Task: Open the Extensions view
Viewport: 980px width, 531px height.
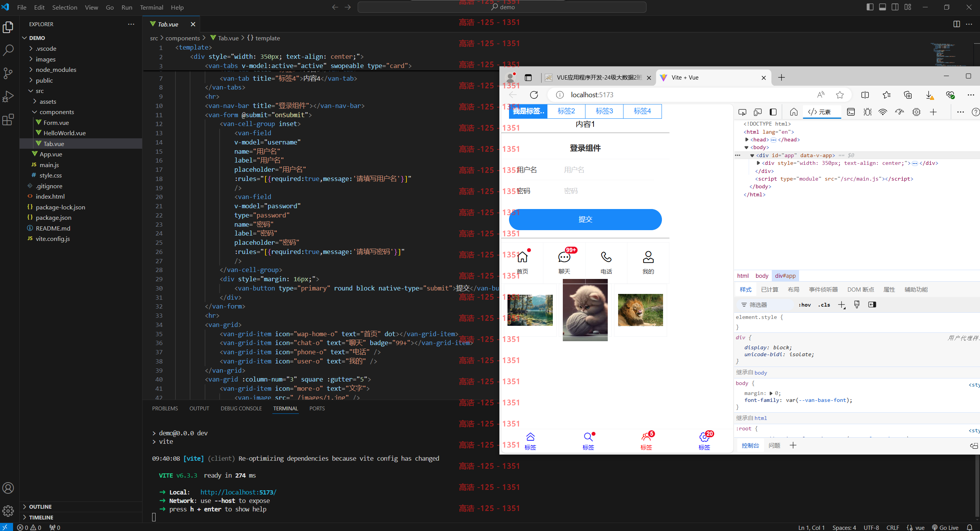Action: 8,119
